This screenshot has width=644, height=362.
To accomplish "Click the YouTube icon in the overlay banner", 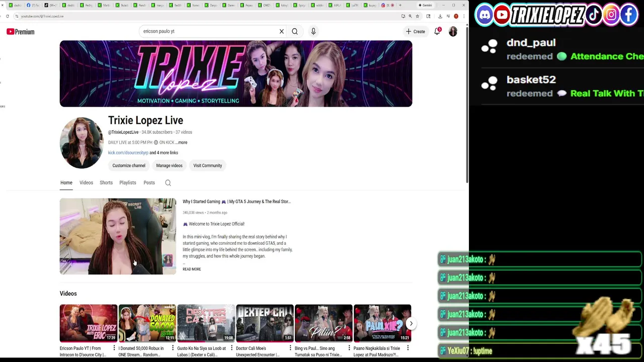I will coord(502,15).
